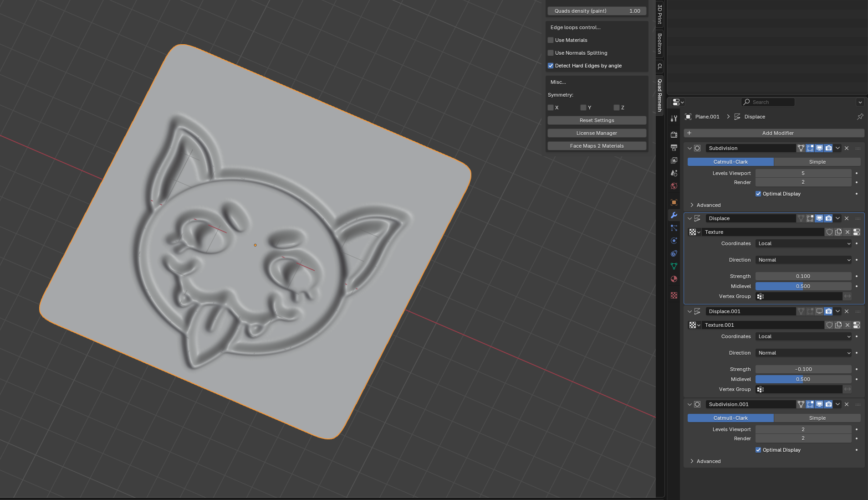The image size is (868, 500).
Task: Open texture in Texture tab for Displace modifier
Action: pyautogui.click(x=856, y=232)
